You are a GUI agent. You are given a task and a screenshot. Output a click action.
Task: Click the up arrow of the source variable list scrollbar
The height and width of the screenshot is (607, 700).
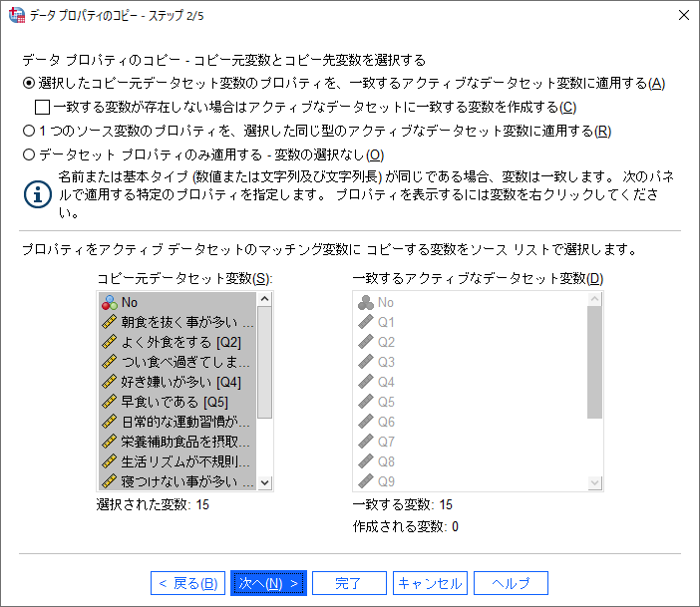tap(264, 299)
